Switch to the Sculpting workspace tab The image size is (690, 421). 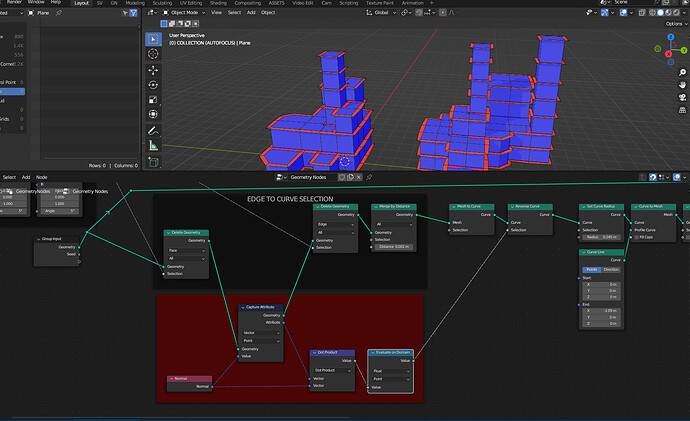point(162,3)
